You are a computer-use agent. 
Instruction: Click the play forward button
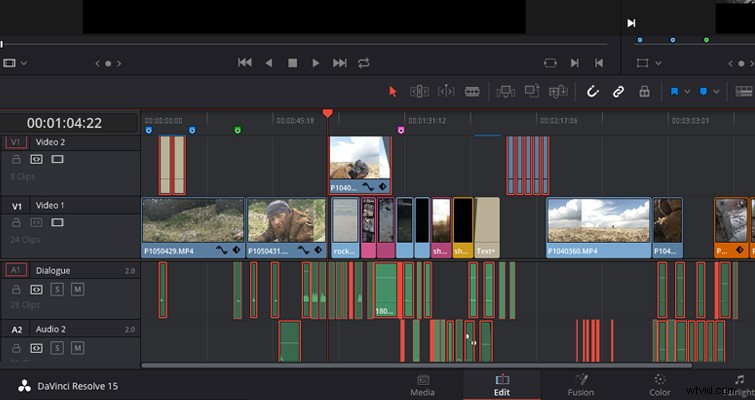(x=315, y=63)
